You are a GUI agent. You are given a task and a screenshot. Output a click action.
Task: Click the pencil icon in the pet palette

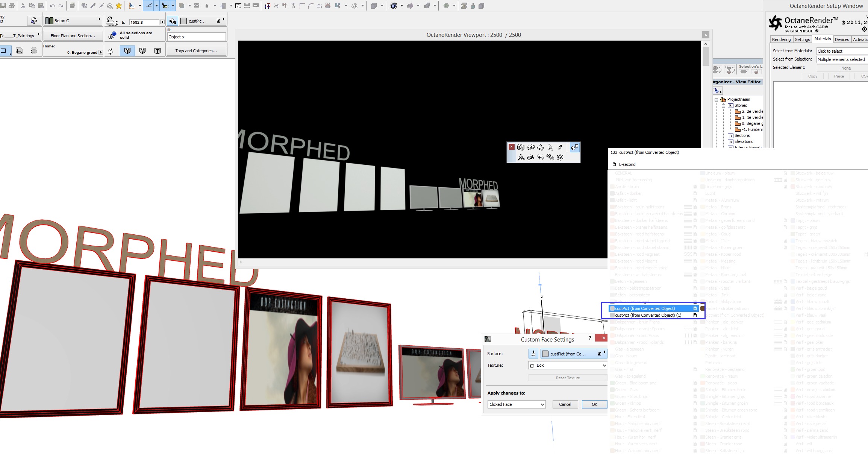point(560,147)
